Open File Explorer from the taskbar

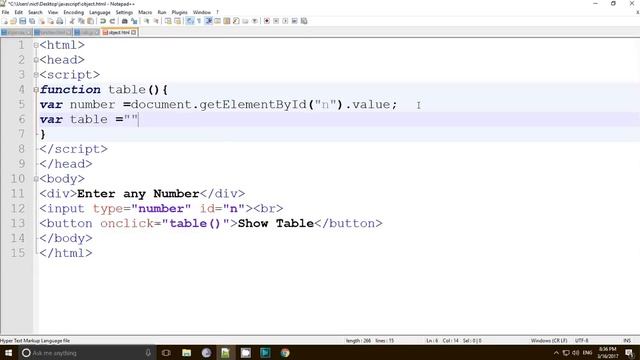pos(187,353)
